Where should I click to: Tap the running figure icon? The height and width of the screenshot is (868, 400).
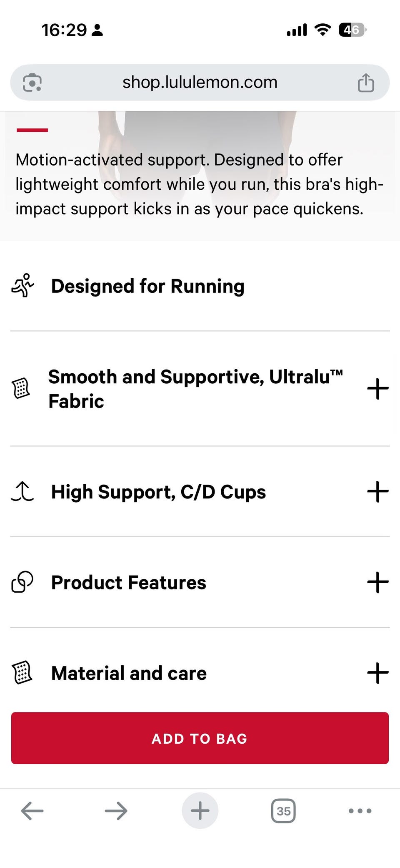coord(22,286)
